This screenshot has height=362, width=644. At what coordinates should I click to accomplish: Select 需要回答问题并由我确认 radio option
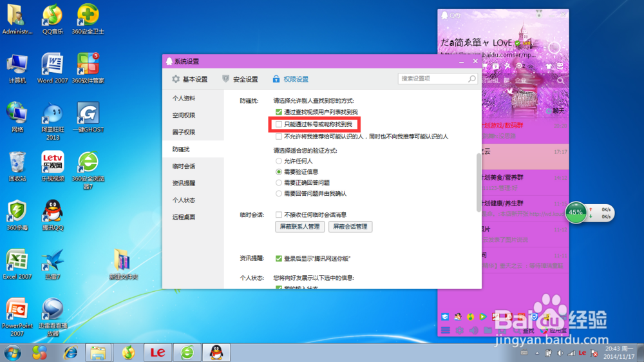pos(279,193)
